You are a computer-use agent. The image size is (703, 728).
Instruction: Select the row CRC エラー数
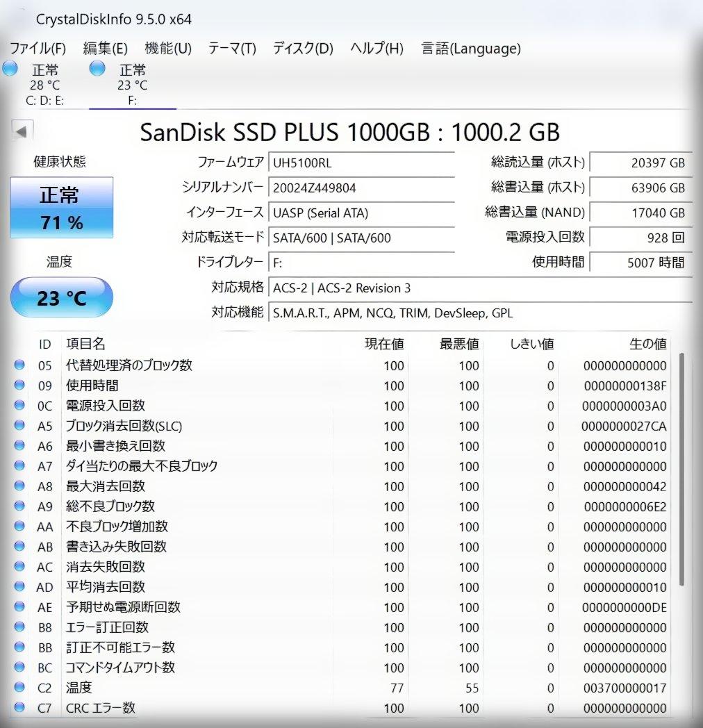coord(341,708)
